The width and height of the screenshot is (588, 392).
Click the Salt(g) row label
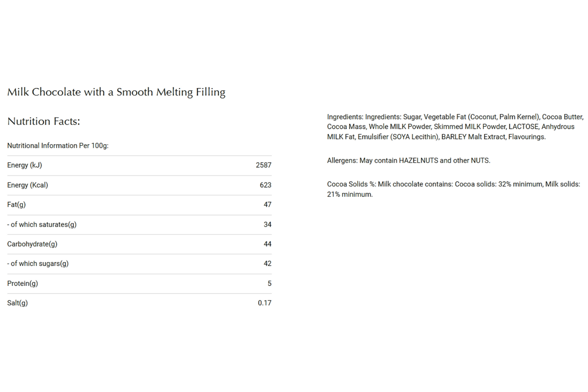click(17, 303)
